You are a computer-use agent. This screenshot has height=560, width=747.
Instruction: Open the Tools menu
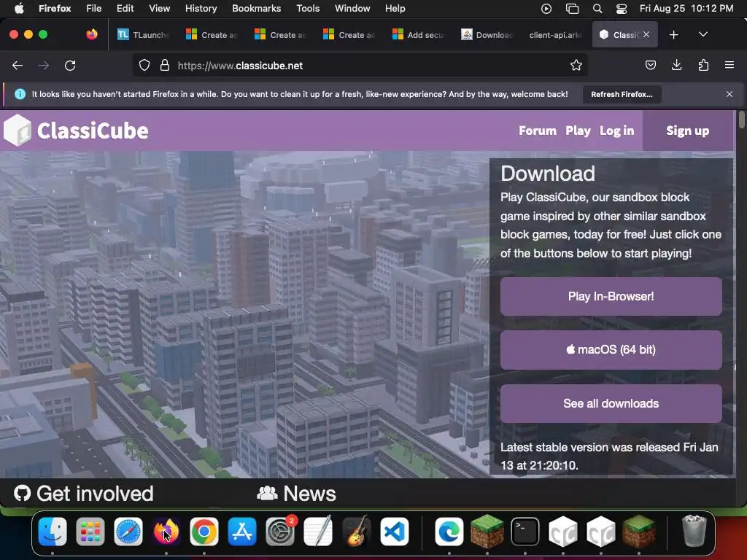(x=308, y=8)
